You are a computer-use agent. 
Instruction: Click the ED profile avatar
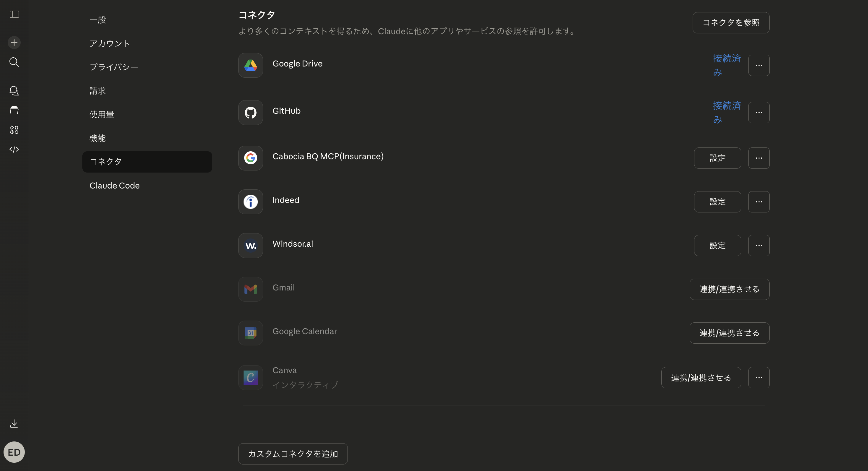[14, 452]
